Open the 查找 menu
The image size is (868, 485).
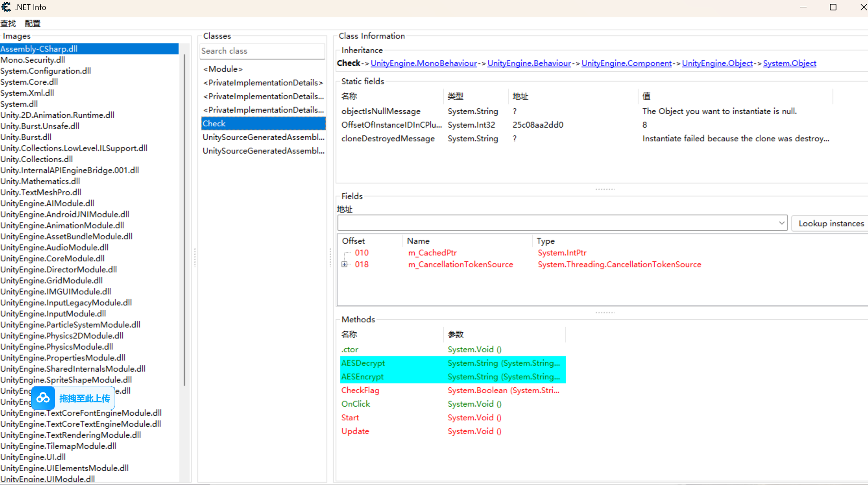(8, 23)
